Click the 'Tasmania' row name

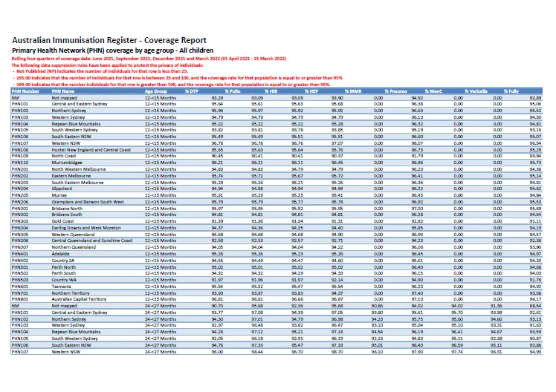pyautogui.click(x=62, y=287)
